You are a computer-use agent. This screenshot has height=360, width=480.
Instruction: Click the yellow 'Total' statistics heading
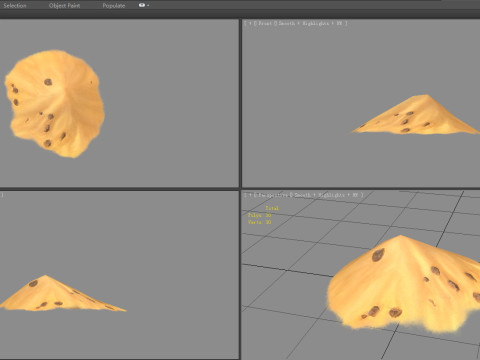point(272,208)
